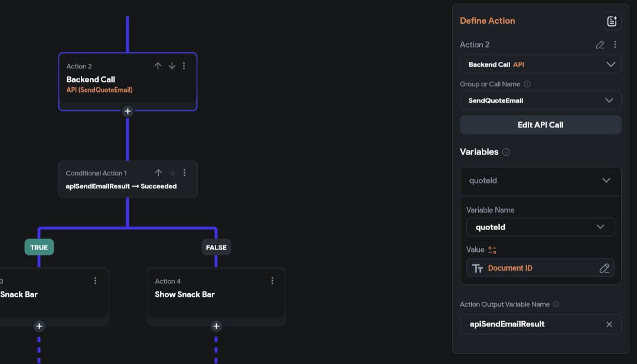Edit Document ID value with pencil icon
The height and width of the screenshot is (364, 637).
pyautogui.click(x=604, y=268)
